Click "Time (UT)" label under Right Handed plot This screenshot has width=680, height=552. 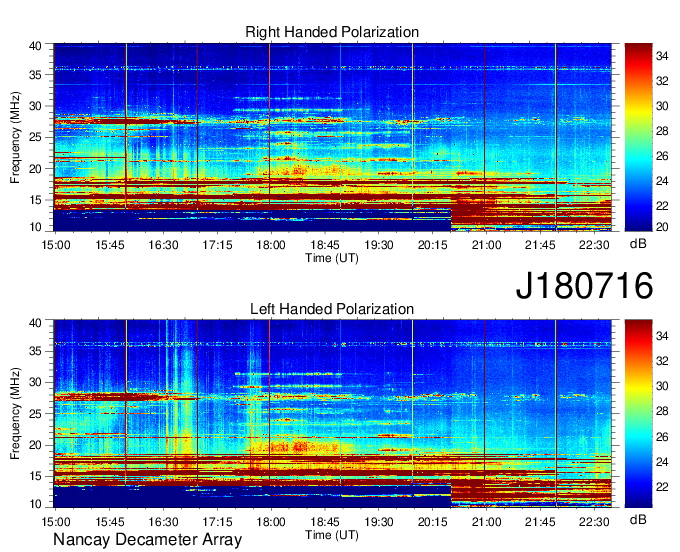coord(332,258)
